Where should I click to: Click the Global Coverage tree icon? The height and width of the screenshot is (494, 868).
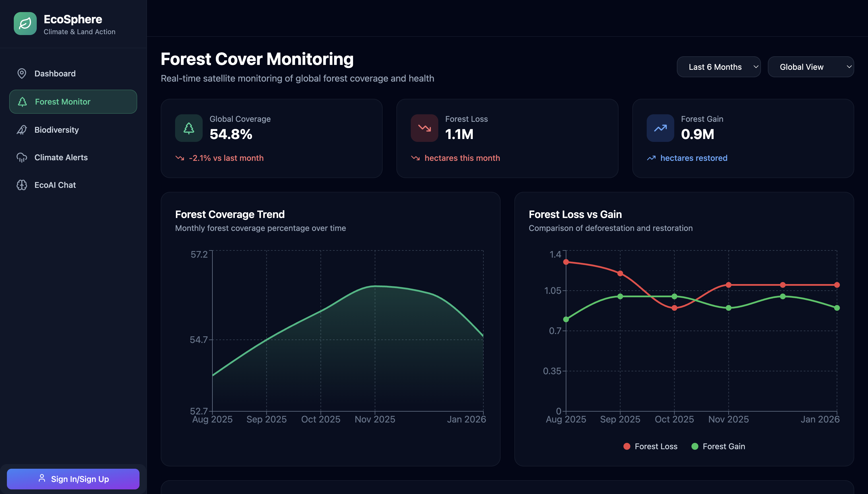tap(189, 128)
